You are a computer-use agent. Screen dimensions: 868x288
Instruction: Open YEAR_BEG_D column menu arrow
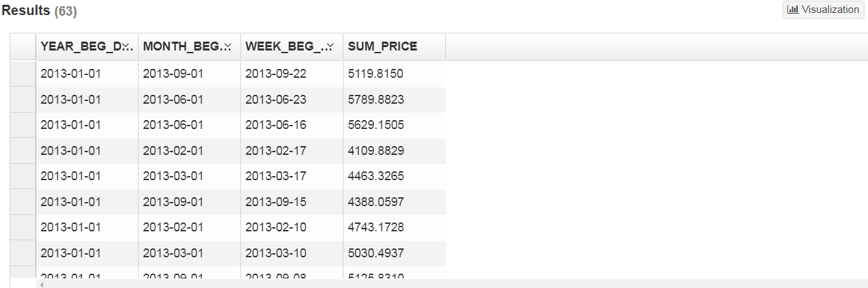128,46
